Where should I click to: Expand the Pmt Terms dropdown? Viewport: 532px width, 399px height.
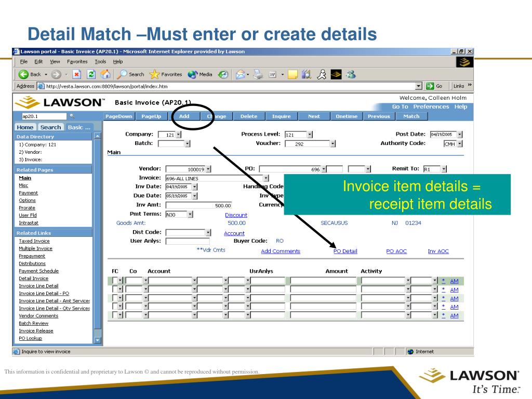(190, 215)
